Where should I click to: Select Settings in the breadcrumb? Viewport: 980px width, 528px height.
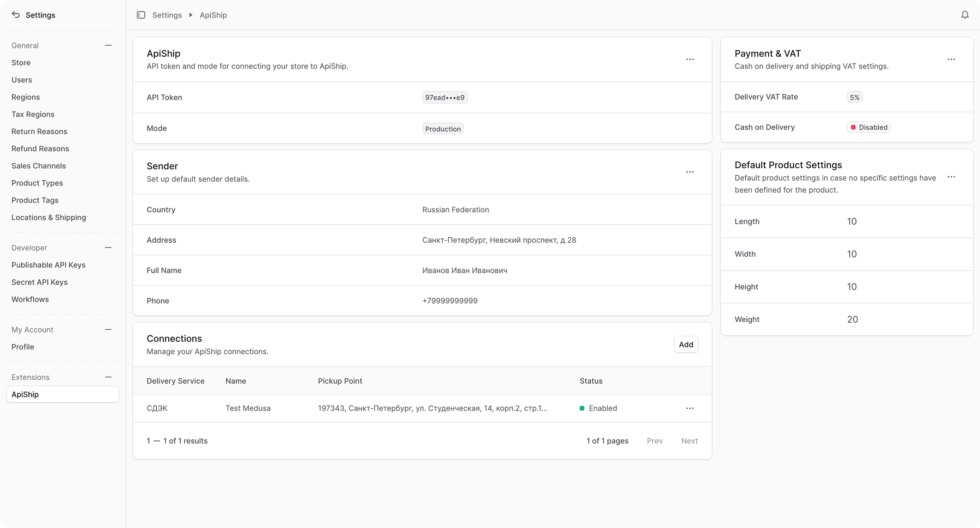(x=167, y=15)
